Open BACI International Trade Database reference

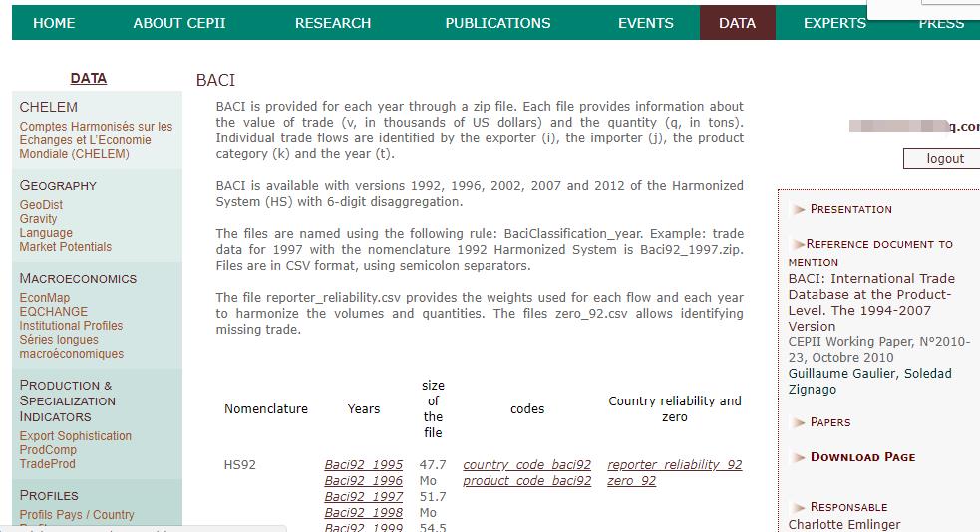870,302
